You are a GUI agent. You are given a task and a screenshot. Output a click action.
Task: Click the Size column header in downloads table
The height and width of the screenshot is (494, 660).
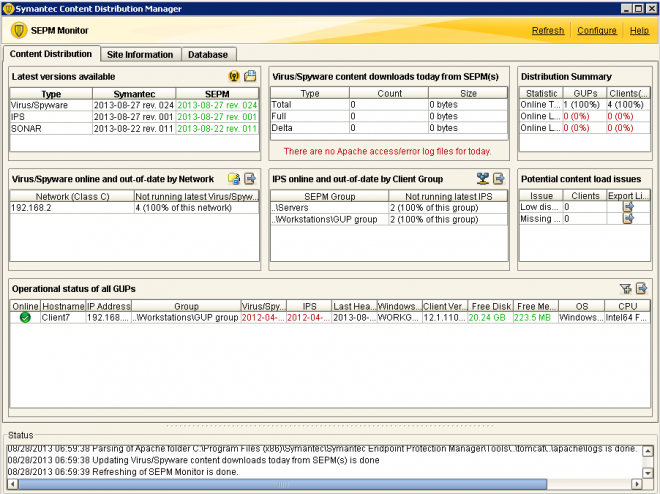468,93
